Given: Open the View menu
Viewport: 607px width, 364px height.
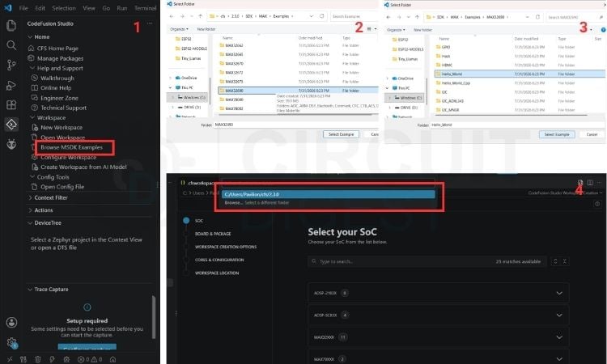Looking at the screenshot, I should [x=89, y=8].
